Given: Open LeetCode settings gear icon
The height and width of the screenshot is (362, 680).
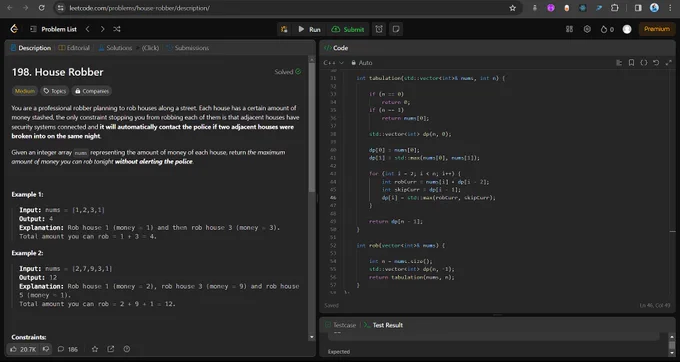Looking at the screenshot, I should tap(587, 29).
